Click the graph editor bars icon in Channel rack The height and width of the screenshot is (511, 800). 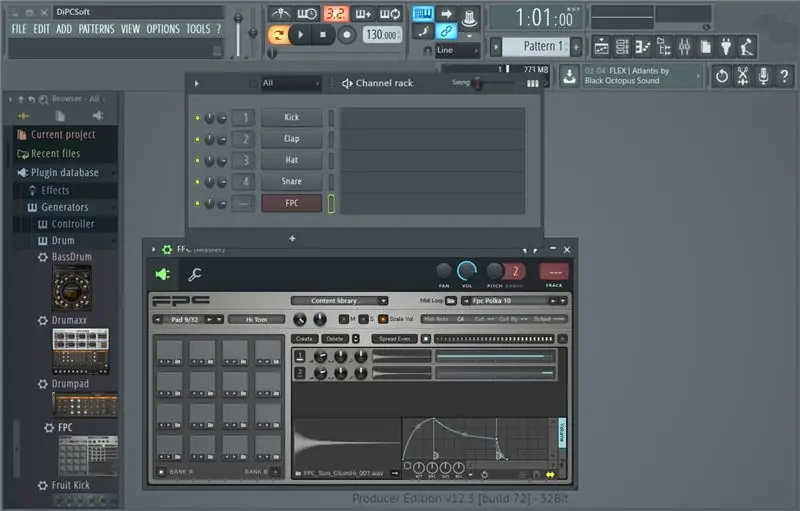(533, 84)
